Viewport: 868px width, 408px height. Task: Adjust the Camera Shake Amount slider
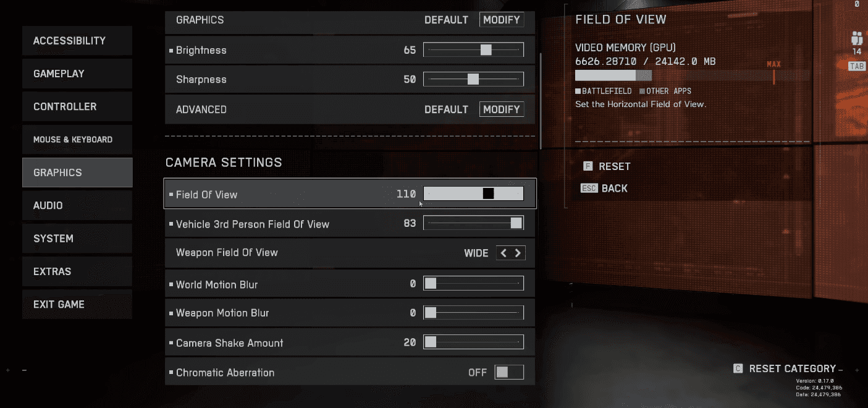point(473,342)
